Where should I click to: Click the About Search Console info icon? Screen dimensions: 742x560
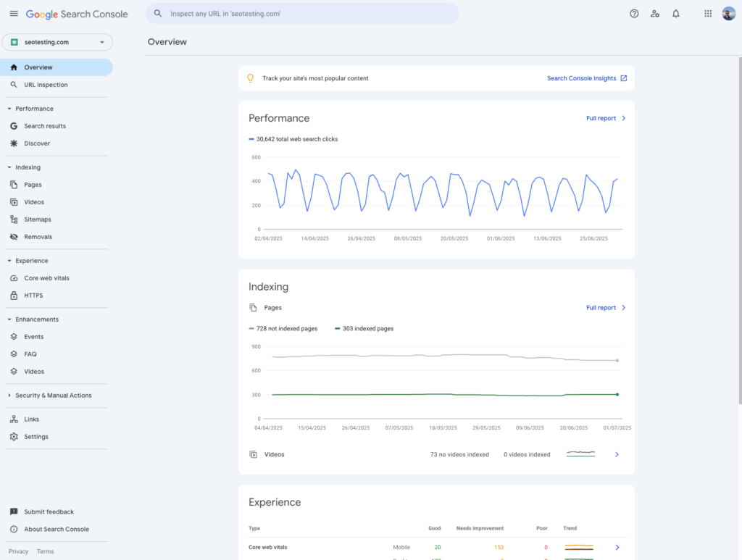(x=14, y=530)
